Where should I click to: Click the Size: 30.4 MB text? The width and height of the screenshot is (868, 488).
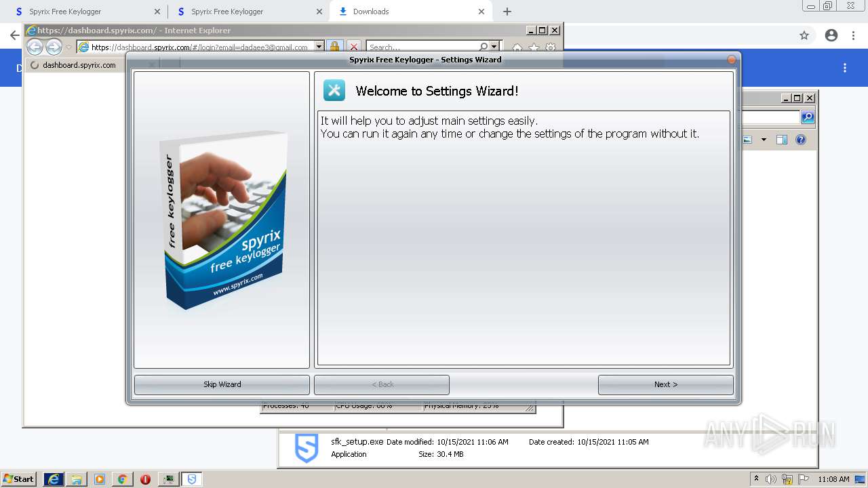coord(441,454)
